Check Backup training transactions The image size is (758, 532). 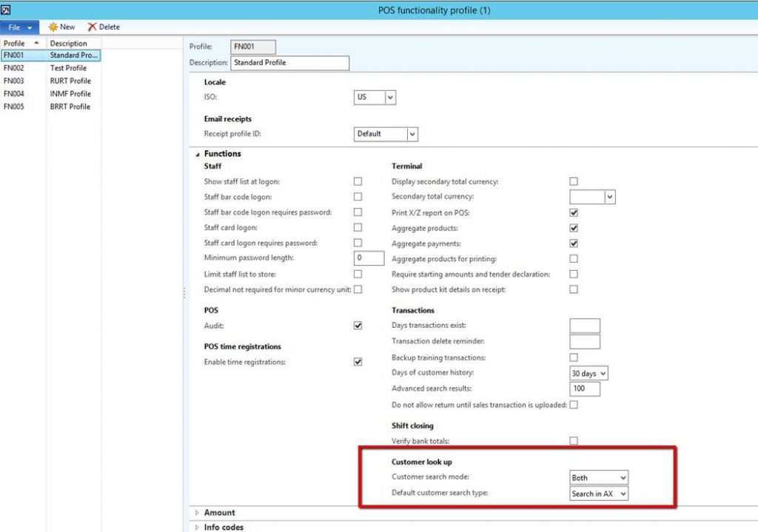(574, 357)
